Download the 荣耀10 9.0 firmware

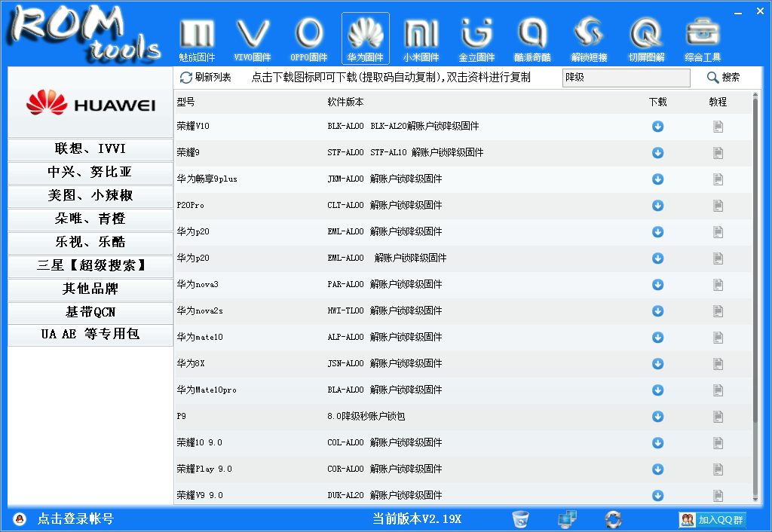pyautogui.click(x=657, y=443)
